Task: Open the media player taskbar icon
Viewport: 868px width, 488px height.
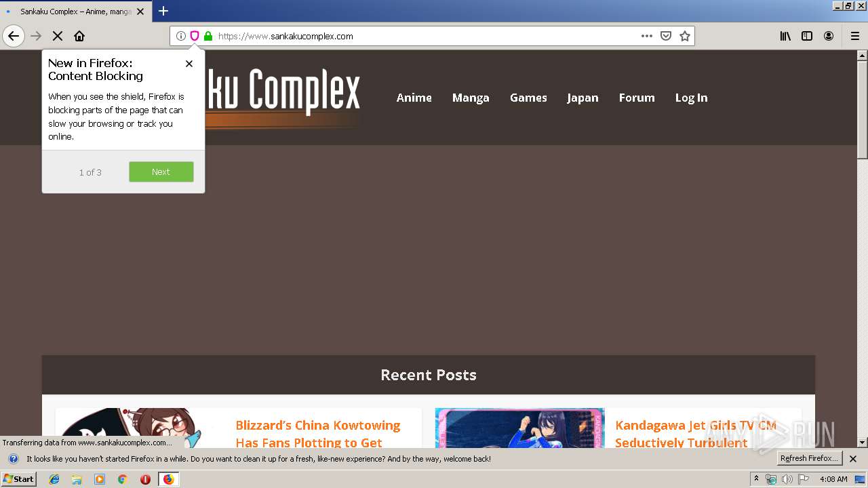Action: (x=100, y=479)
